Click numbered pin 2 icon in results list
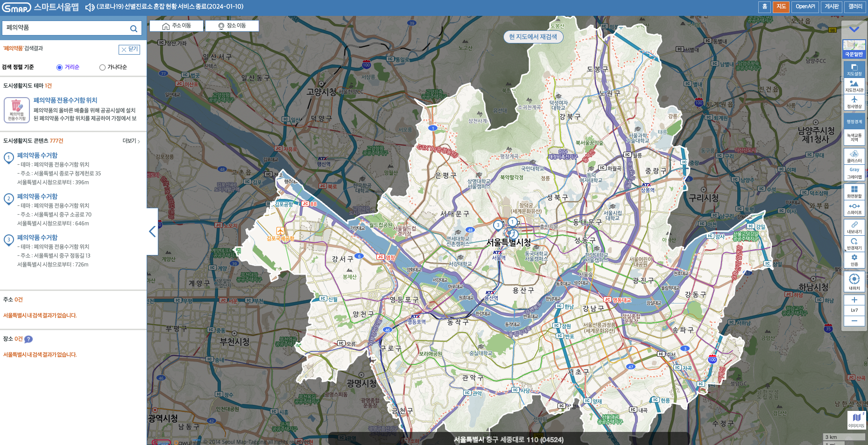Viewport: 868px width, 445px height. pyautogui.click(x=8, y=199)
